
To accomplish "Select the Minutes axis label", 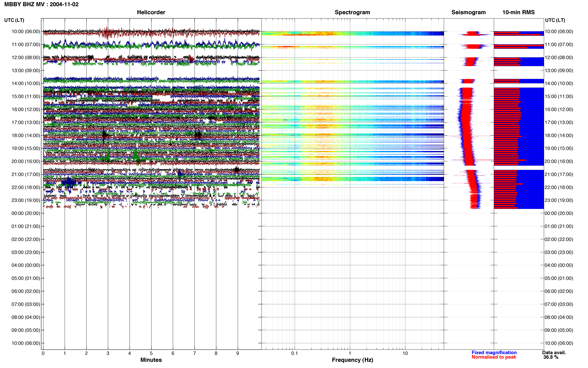I will (x=151, y=360).
